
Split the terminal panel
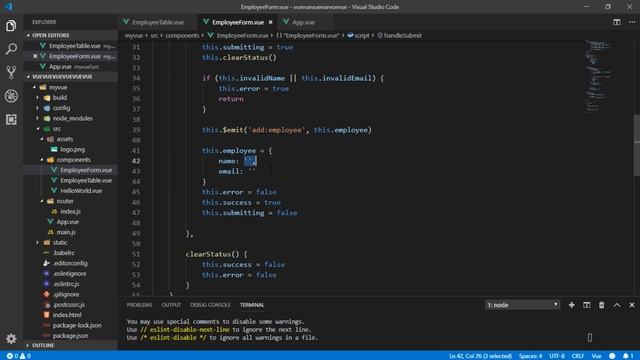[x=587, y=305]
